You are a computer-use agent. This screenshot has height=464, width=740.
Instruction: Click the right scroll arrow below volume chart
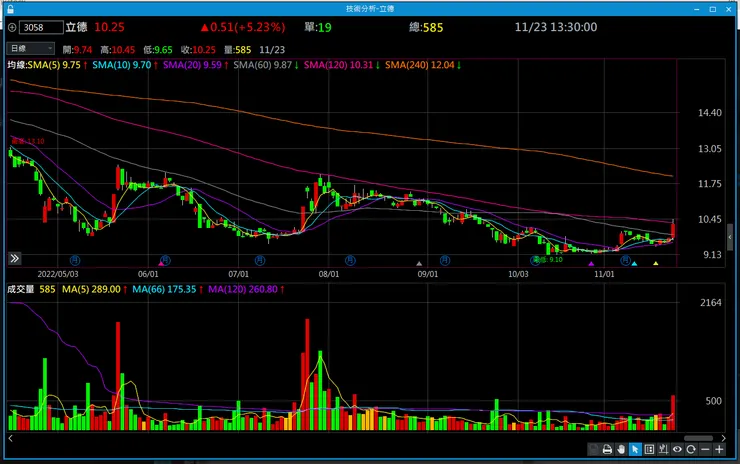click(723, 438)
